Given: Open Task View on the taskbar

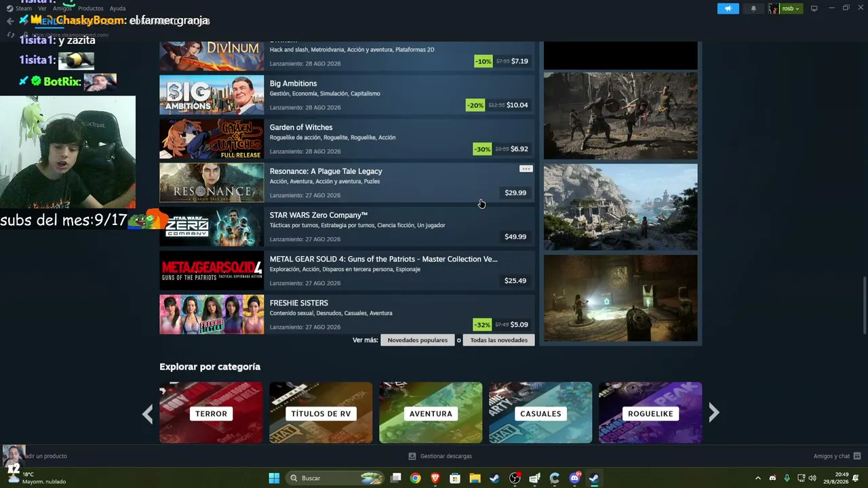Looking at the screenshot, I should [396, 478].
